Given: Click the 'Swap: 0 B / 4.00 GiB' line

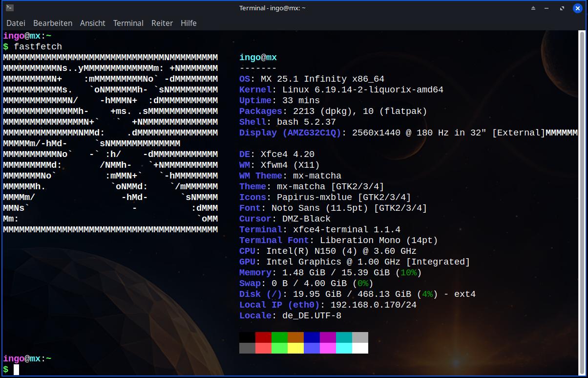Looking at the screenshot, I should click(x=306, y=283).
